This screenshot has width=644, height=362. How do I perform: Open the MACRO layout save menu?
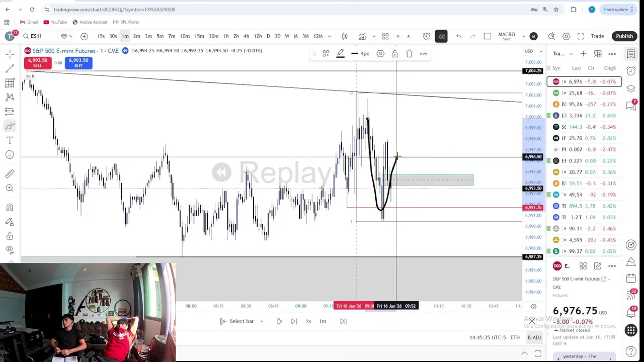[x=507, y=36]
